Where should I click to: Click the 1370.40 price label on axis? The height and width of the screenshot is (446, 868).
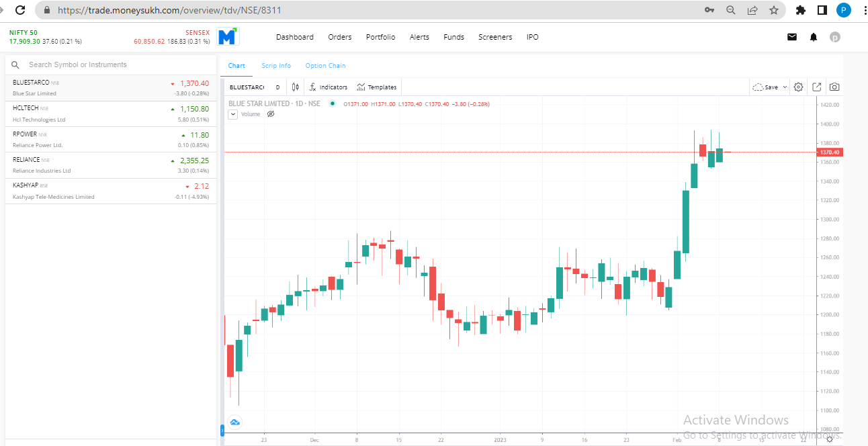pos(829,152)
